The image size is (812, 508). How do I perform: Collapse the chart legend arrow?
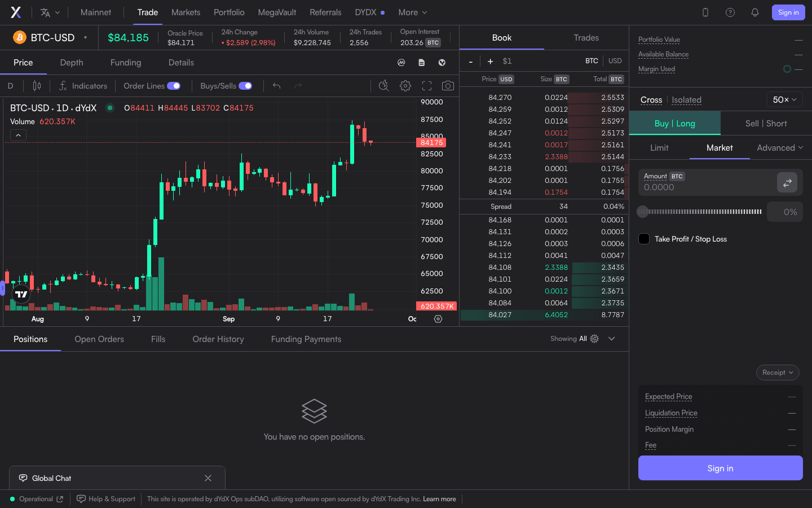coord(18,135)
